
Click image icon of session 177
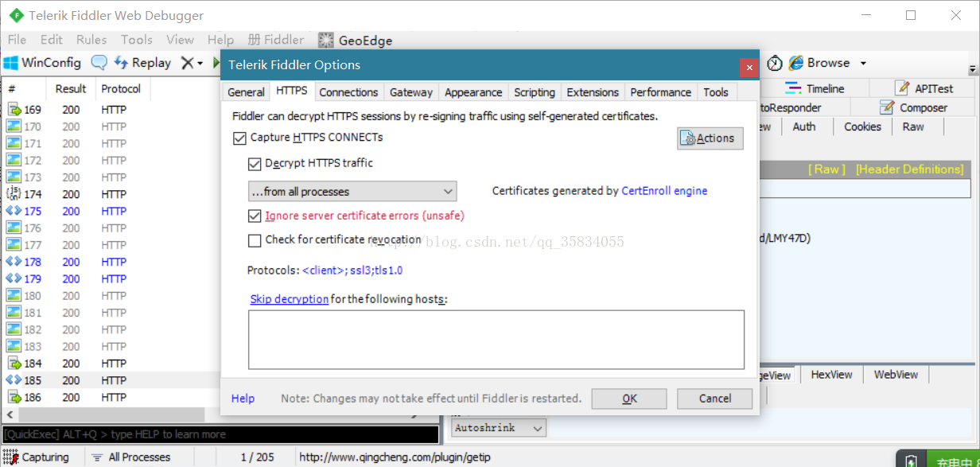click(x=14, y=245)
